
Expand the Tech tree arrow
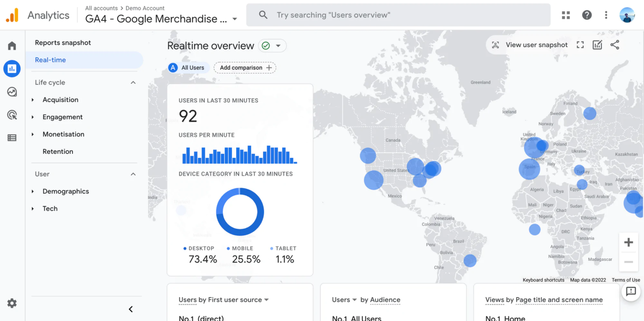pyautogui.click(x=33, y=209)
